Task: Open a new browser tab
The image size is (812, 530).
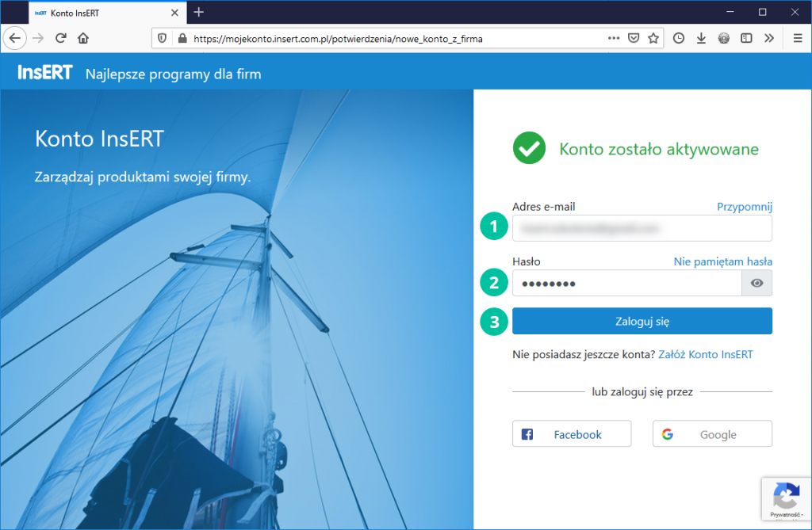Action: pos(199,13)
